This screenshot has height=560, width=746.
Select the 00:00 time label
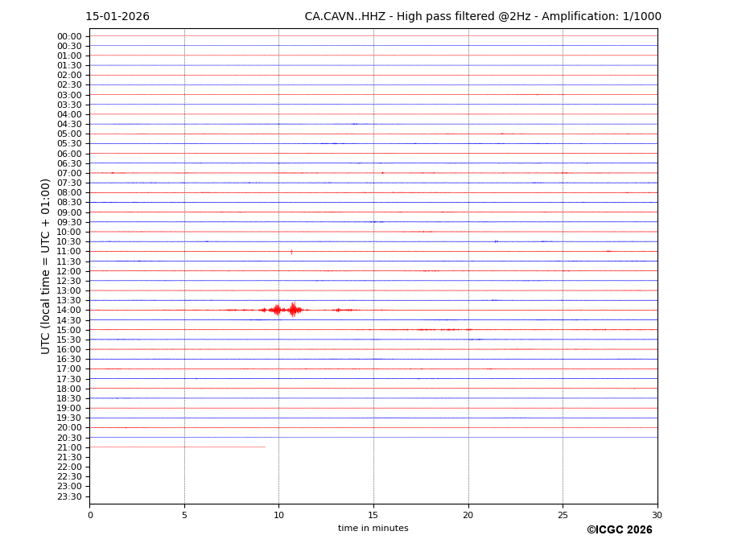(x=69, y=36)
